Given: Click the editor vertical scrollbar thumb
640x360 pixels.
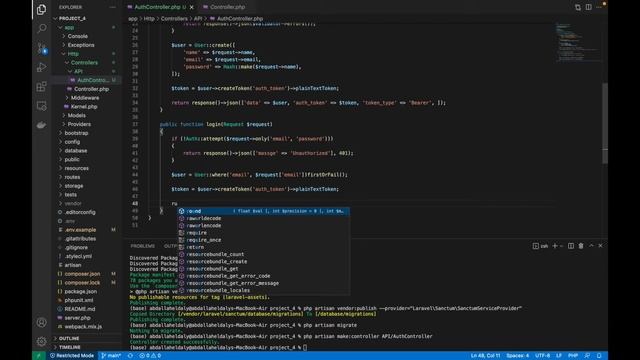Looking at the screenshot, I should [x=605, y=123].
